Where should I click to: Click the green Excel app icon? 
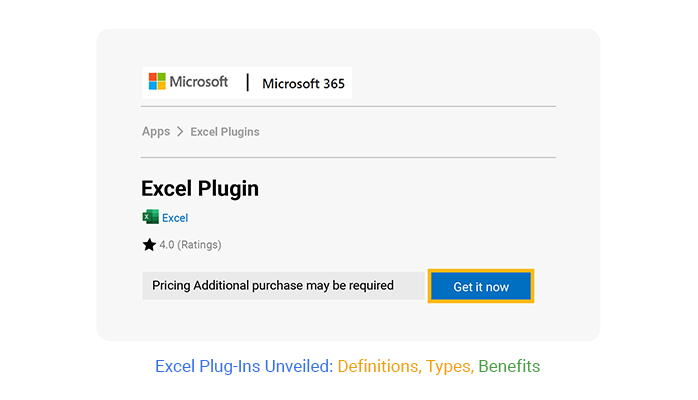click(150, 217)
